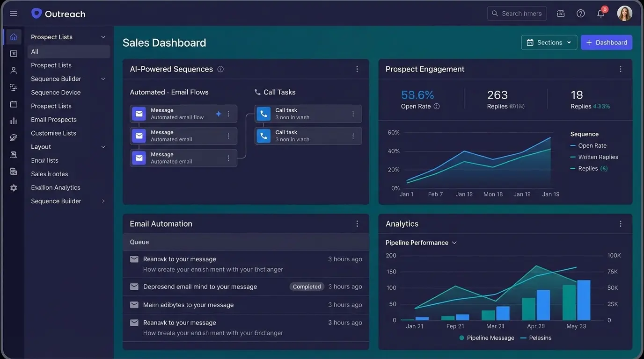644x359 pixels.
Task: Click the analytics bar-chart icon in sidebar
Action: pos(13,121)
